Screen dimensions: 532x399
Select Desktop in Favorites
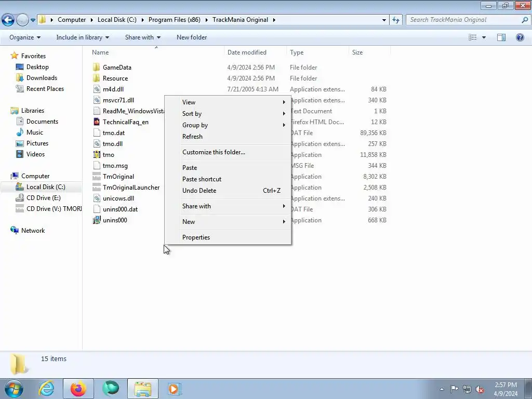(x=37, y=67)
